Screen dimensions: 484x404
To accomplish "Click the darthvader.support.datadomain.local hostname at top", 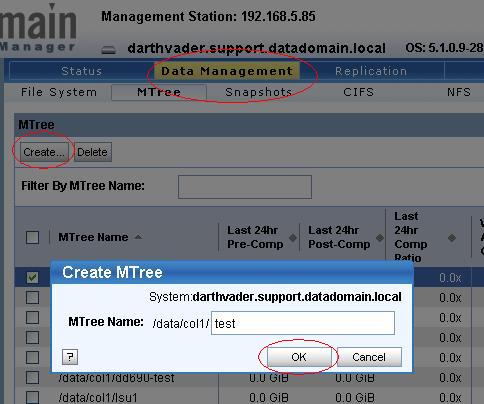I will (x=257, y=48).
